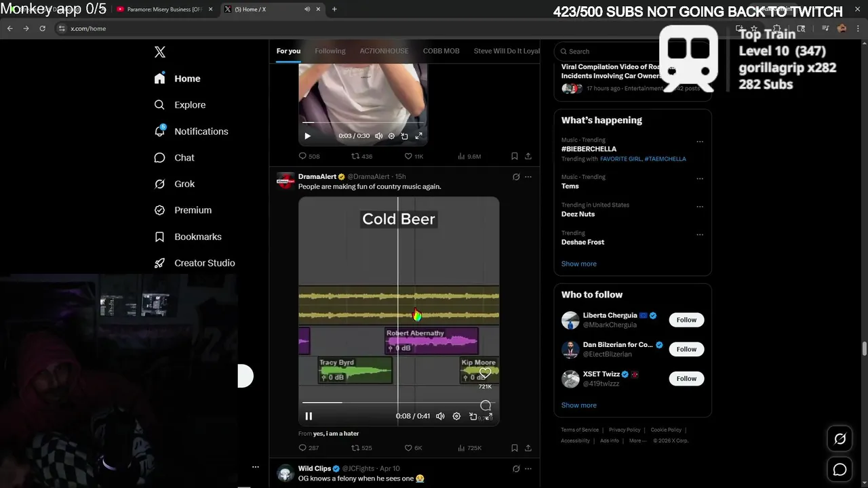Viewport: 868px width, 488px height.
Task: Open the Cold Beer video settings gear
Action: (x=456, y=416)
